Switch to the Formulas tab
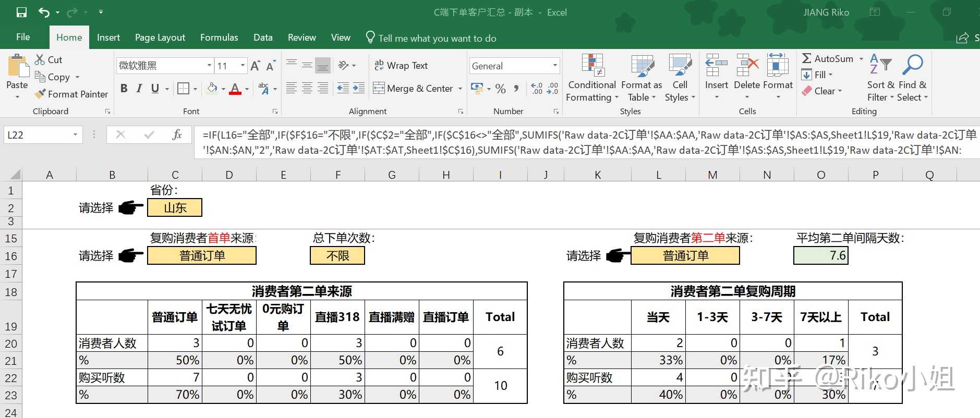Image resolution: width=980 pixels, height=418 pixels. (x=219, y=38)
